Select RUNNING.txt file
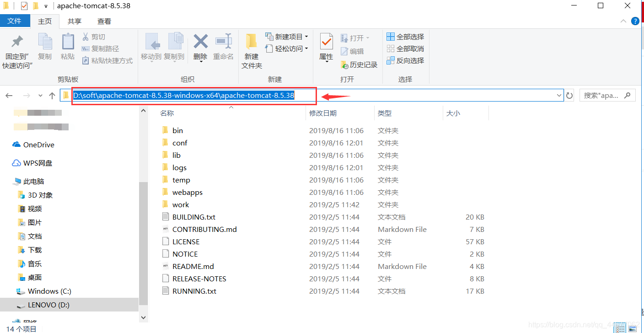 coord(194,291)
